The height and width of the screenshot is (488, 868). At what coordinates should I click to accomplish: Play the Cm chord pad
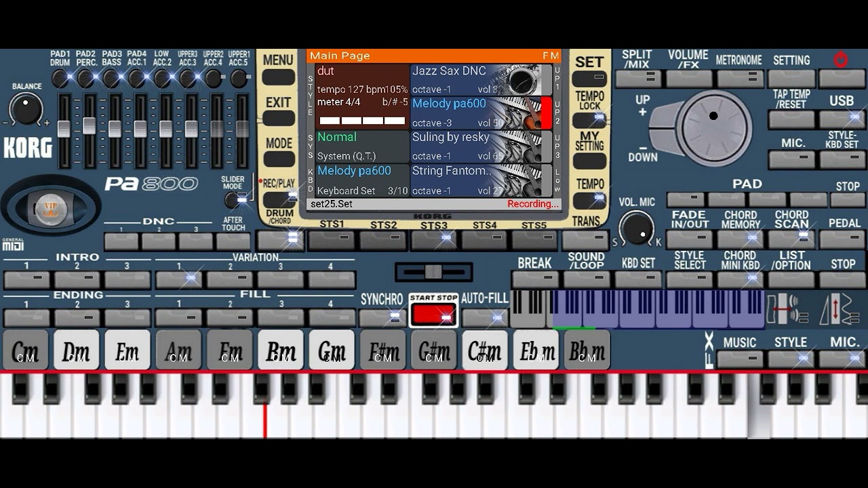pyautogui.click(x=26, y=350)
